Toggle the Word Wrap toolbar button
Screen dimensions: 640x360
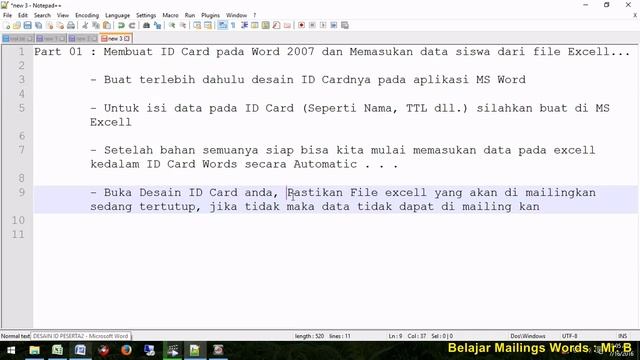pos(222,25)
